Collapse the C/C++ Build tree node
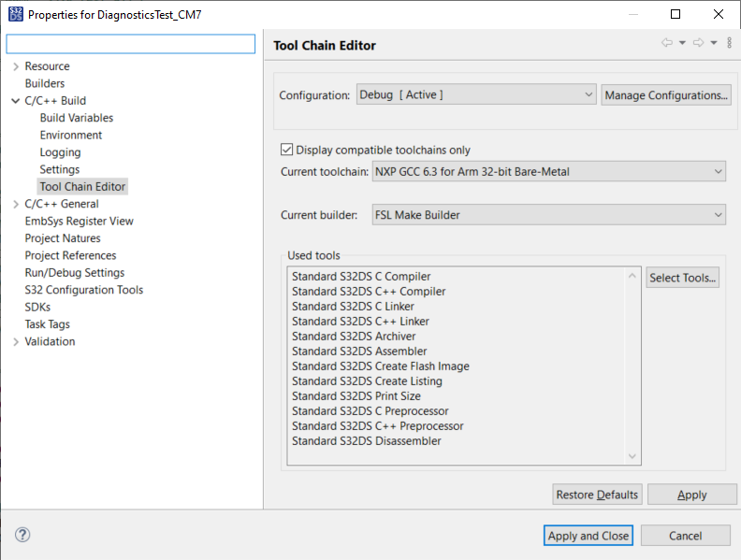741x560 pixels. tap(16, 101)
